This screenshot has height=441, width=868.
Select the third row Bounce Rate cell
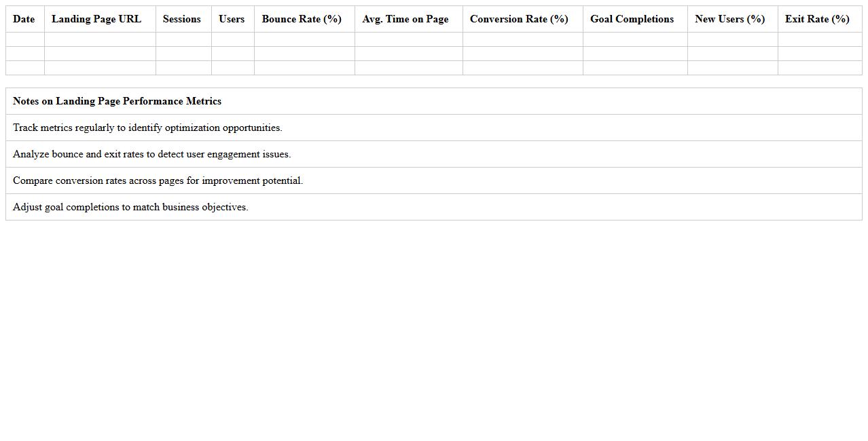pos(303,67)
